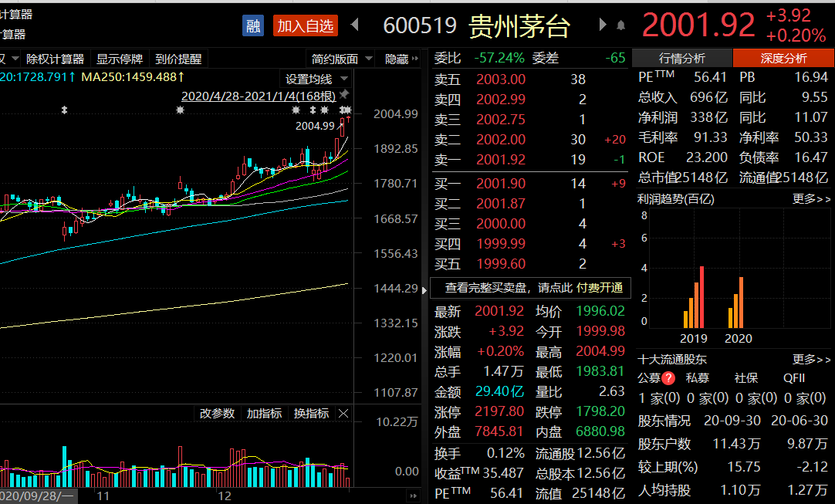Open the 简约版面 layout dropdown
Image resolution: width=835 pixels, height=504 pixels.
[341, 59]
